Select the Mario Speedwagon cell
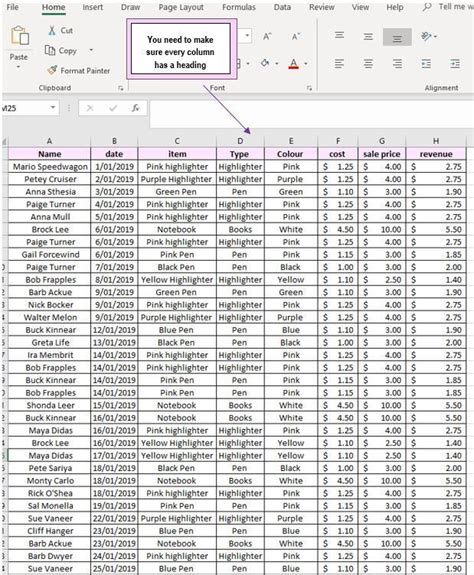474x575 pixels. pos(49,166)
